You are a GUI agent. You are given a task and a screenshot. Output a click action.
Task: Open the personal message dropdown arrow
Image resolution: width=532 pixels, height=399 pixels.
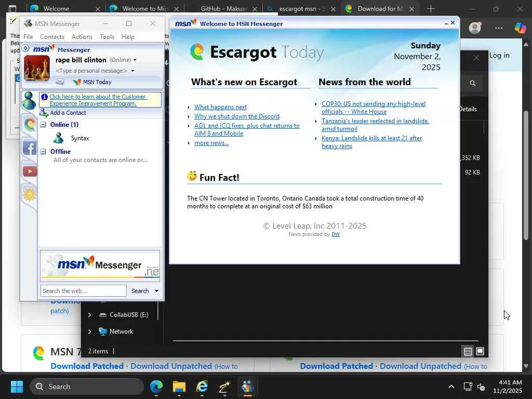132,71
